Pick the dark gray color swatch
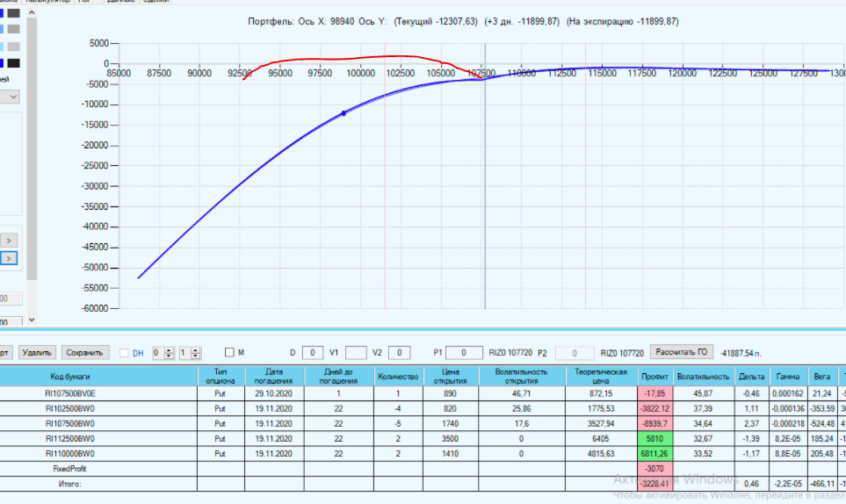Viewport: 846px width, 504px height. 14,13
